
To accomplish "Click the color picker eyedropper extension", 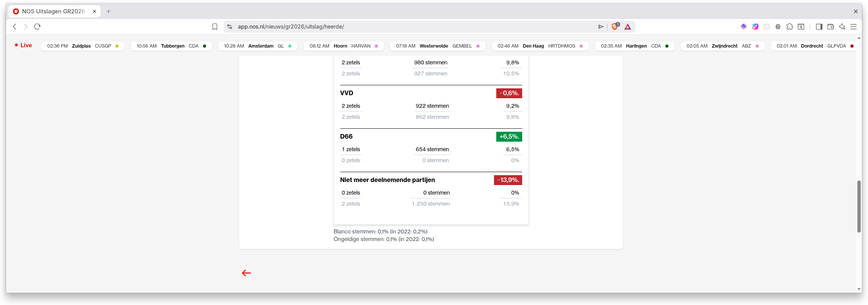I will (x=755, y=27).
